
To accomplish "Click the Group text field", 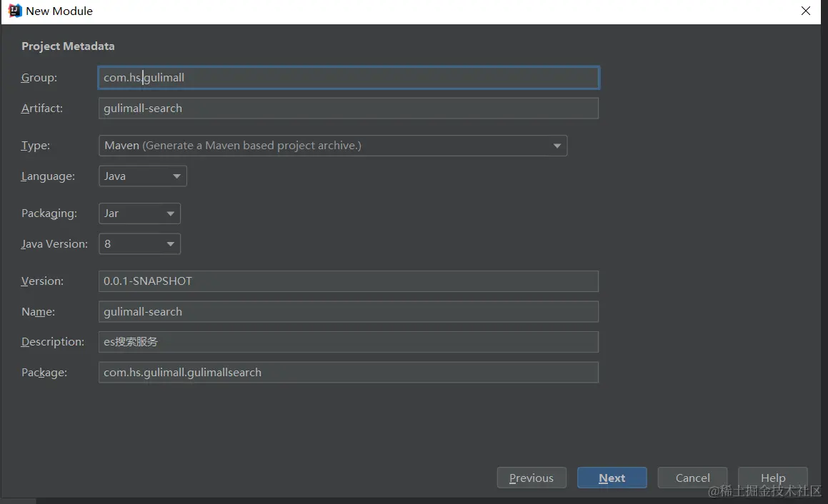I will click(x=348, y=78).
